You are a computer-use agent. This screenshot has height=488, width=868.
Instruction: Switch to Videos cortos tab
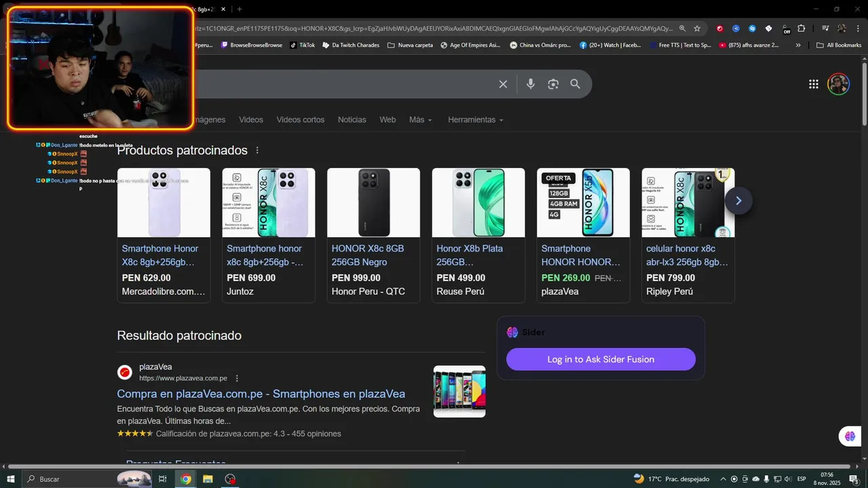tap(300, 119)
